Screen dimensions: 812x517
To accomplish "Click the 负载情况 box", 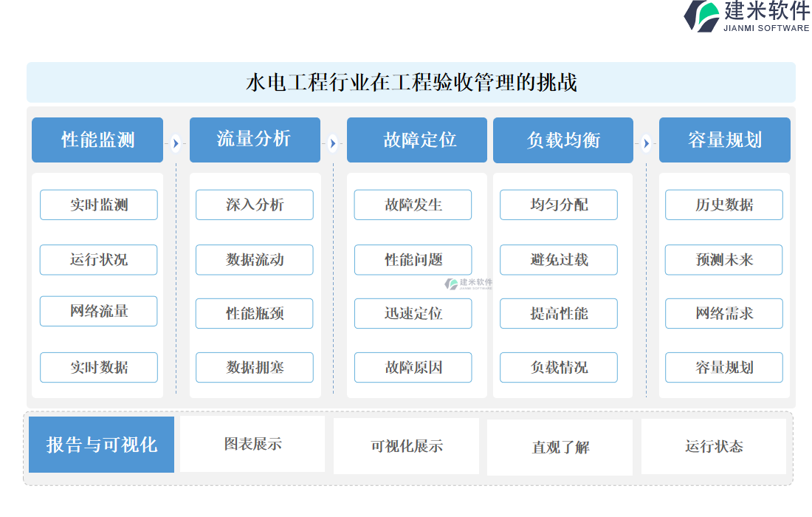I will [559, 367].
